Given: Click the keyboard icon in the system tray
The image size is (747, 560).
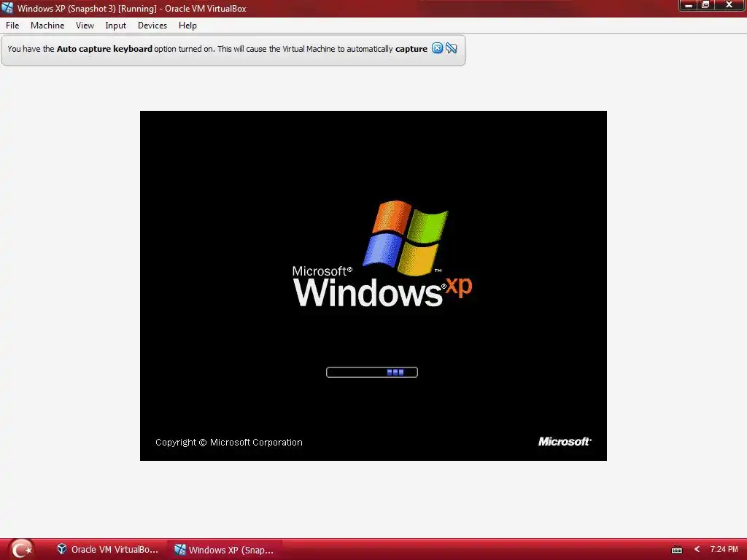Looking at the screenshot, I should (676, 550).
